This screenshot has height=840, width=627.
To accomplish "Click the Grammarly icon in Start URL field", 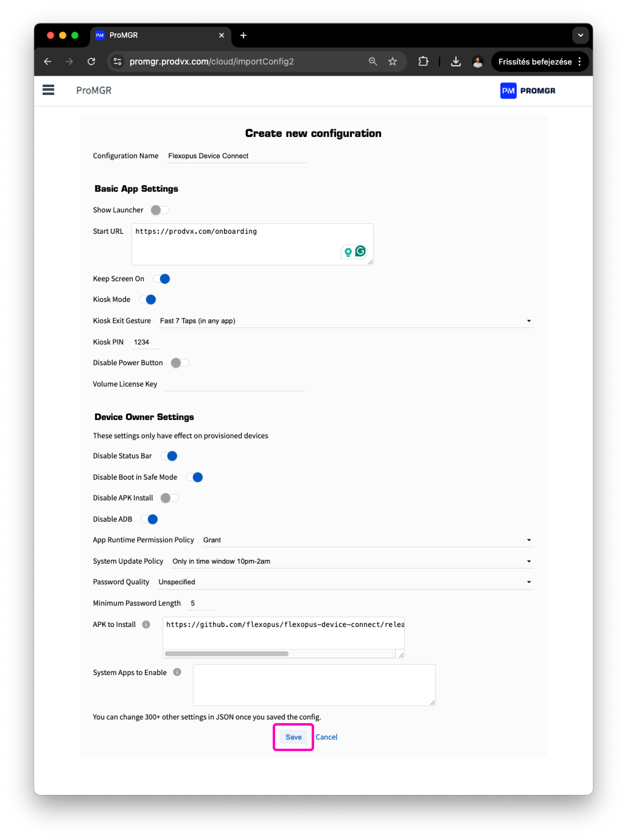I will [x=360, y=251].
